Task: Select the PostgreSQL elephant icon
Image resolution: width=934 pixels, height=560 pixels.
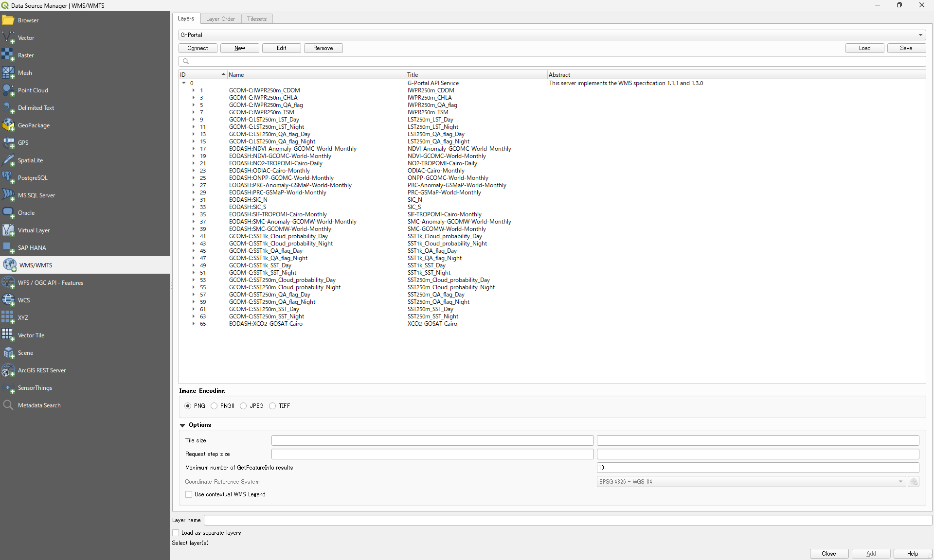Action: pos(8,178)
